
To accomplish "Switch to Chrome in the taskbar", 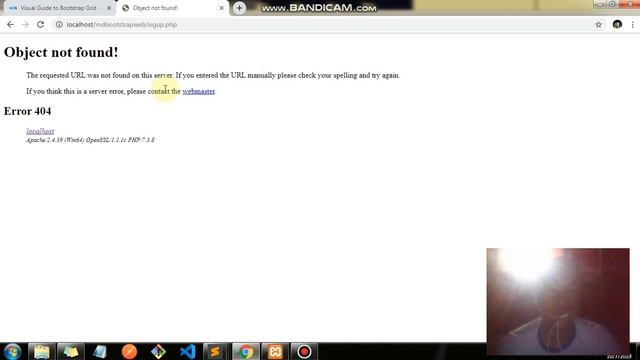I will [246, 351].
